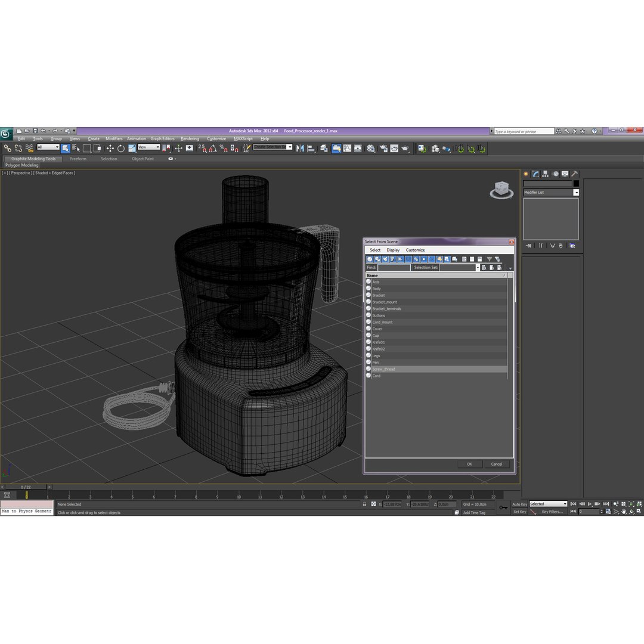Choose the Select and Move tool
The height and width of the screenshot is (644, 644).
click(110, 148)
